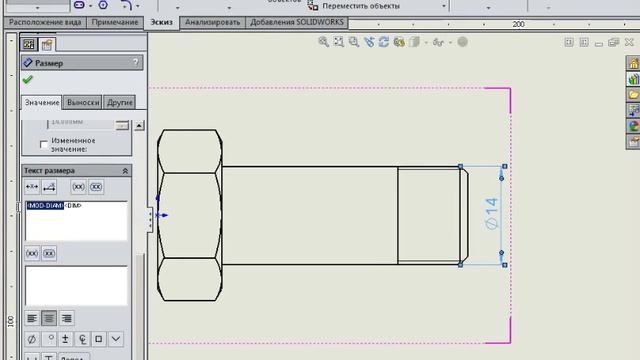This screenshot has width=640, height=360.
Task: Click the sketch fillet icon in toolbar
Action: click(127, 5)
